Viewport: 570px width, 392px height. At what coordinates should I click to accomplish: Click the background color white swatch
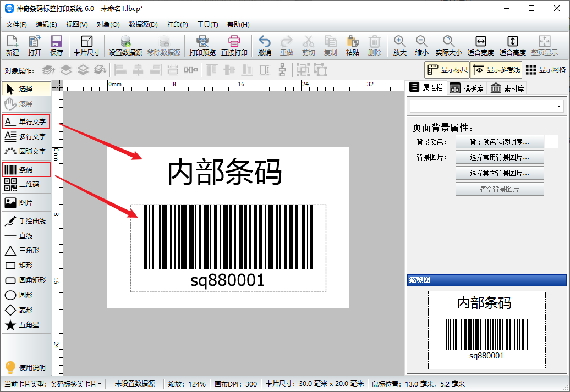pyautogui.click(x=551, y=142)
